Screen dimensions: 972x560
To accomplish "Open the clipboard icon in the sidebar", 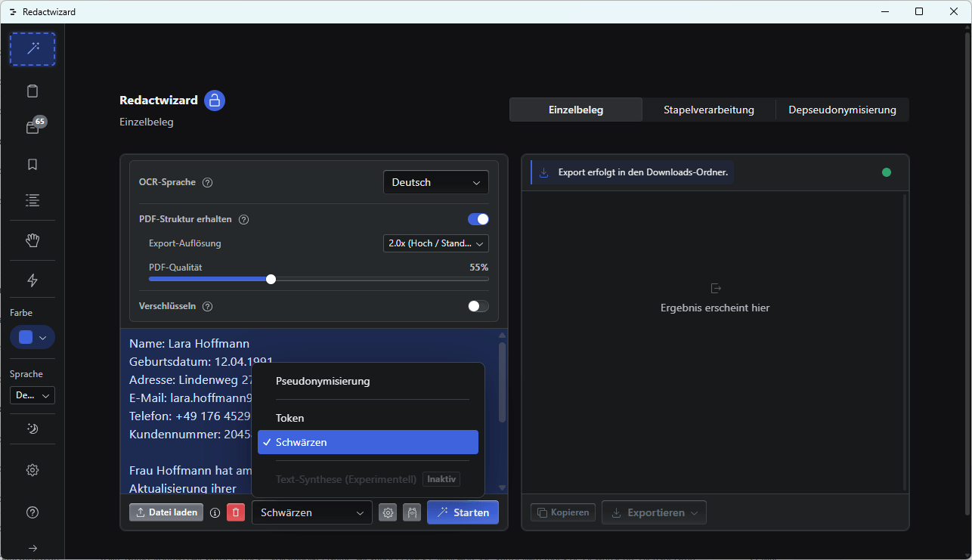I will pos(33,91).
